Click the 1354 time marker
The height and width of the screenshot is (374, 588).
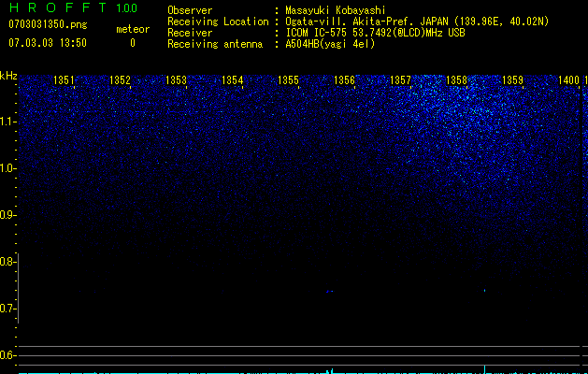pyautogui.click(x=232, y=80)
